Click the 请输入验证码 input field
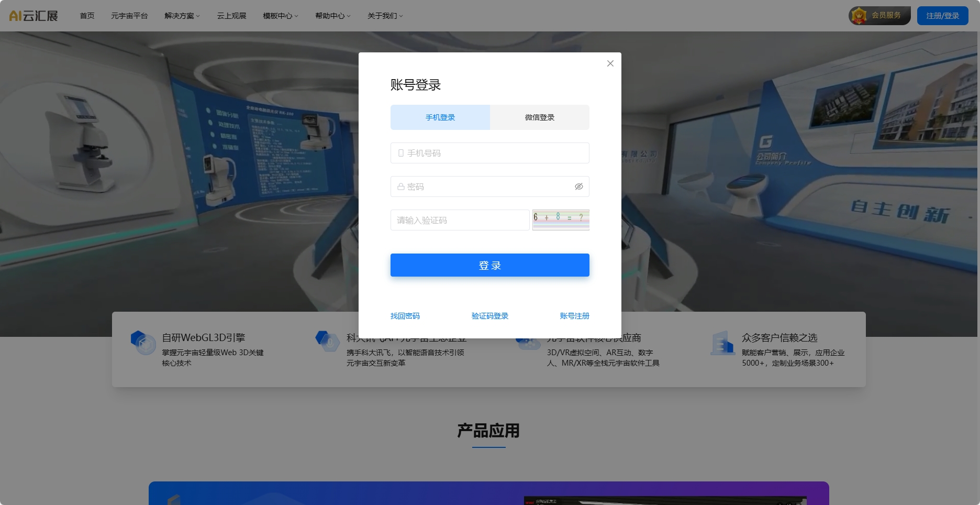This screenshot has width=980, height=505. pos(460,220)
